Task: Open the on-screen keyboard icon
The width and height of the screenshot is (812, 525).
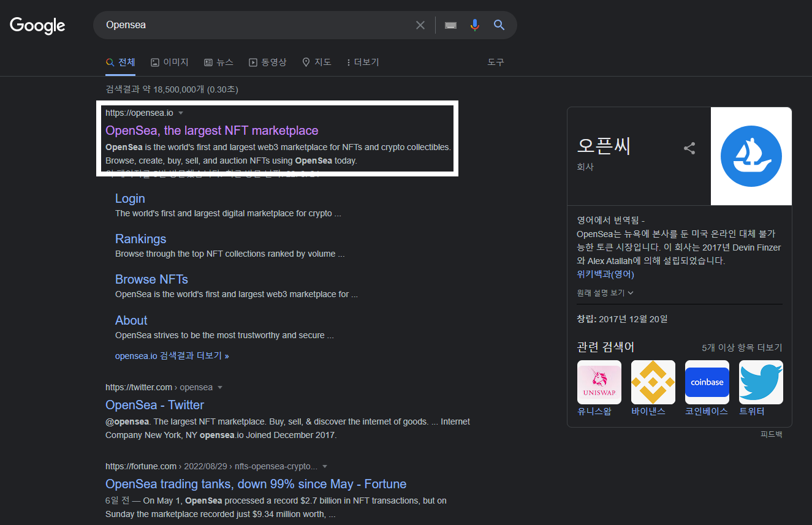Action: click(x=451, y=25)
